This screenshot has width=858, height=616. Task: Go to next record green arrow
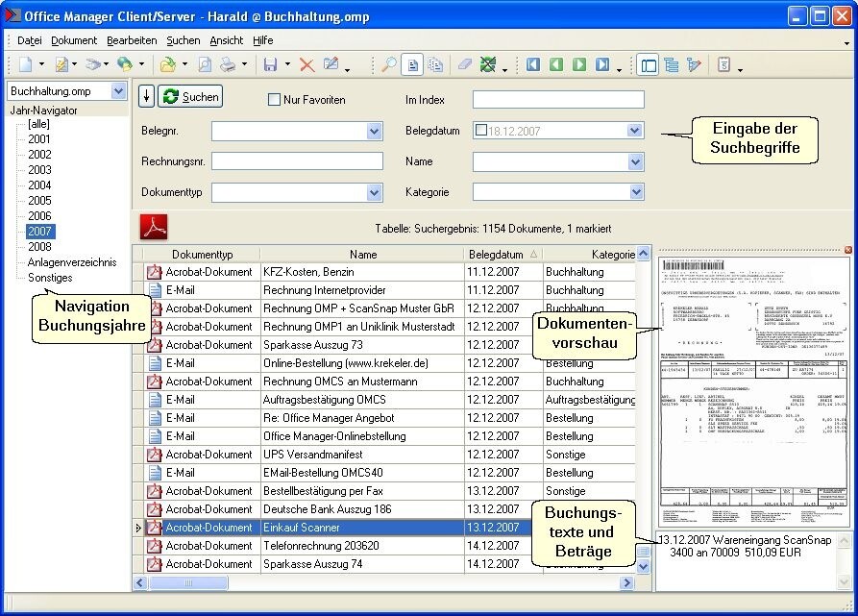tap(579, 64)
